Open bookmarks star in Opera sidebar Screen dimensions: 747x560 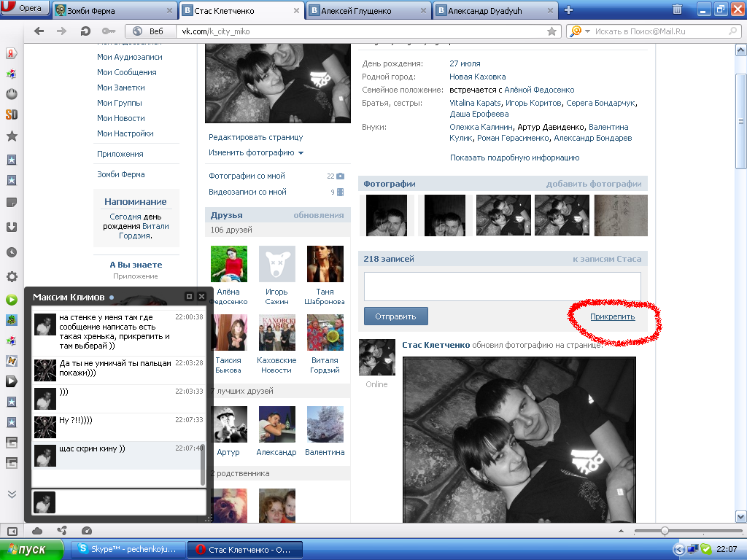(x=12, y=136)
